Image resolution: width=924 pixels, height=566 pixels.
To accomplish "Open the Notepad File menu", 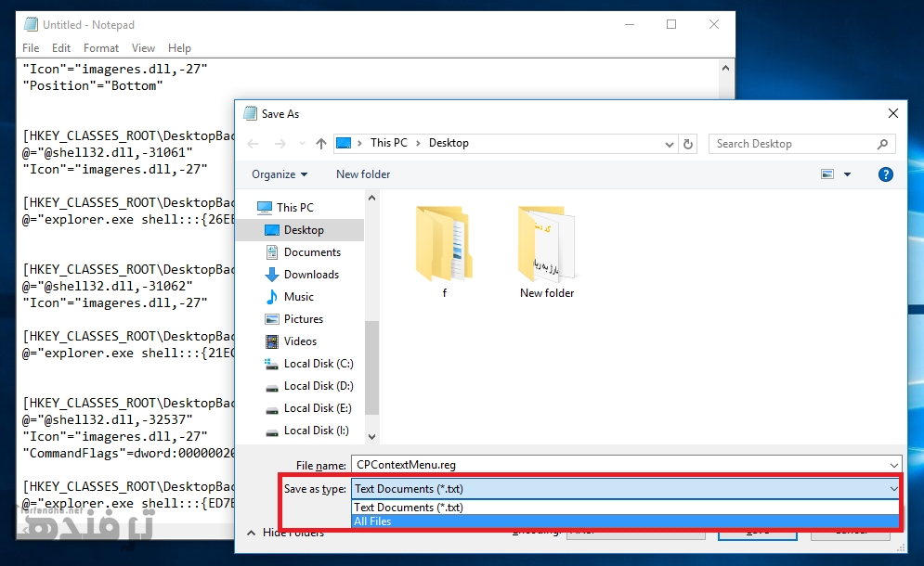I will pos(31,48).
